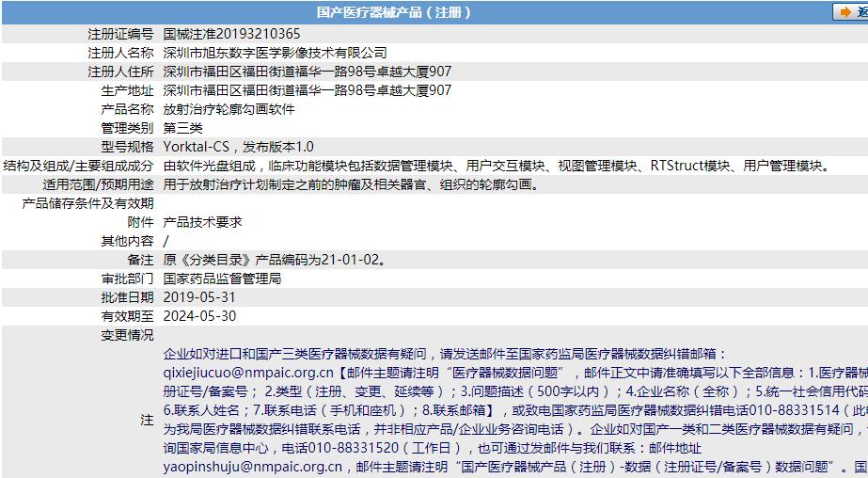Image resolution: width=868 pixels, height=478 pixels.
Task: Click the 变更情况 row label
Action: click(127, 335)
